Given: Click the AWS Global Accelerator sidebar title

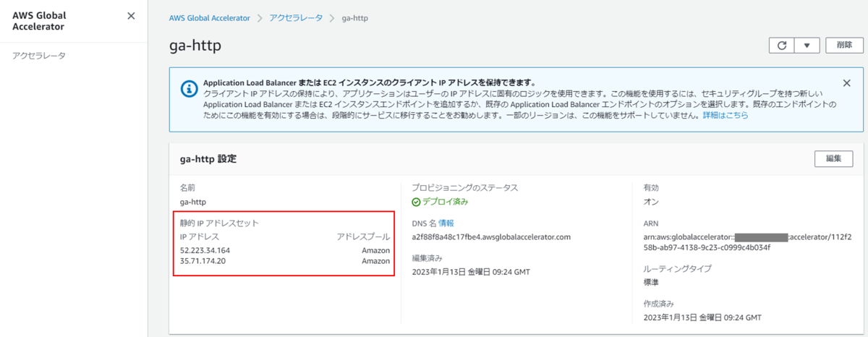Looking at the screenshot, I should click(39, 21).
